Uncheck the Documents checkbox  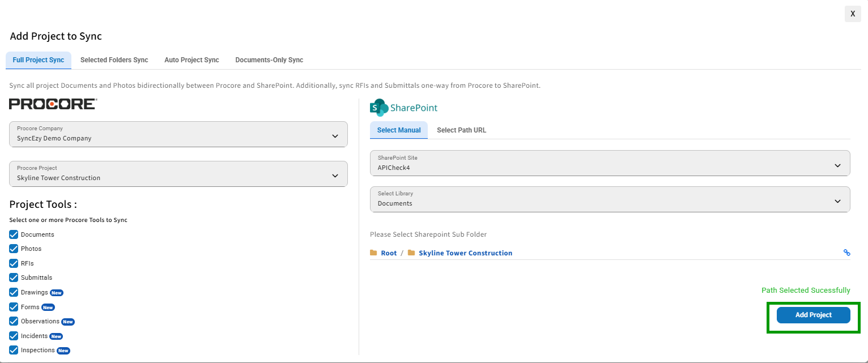14,234
